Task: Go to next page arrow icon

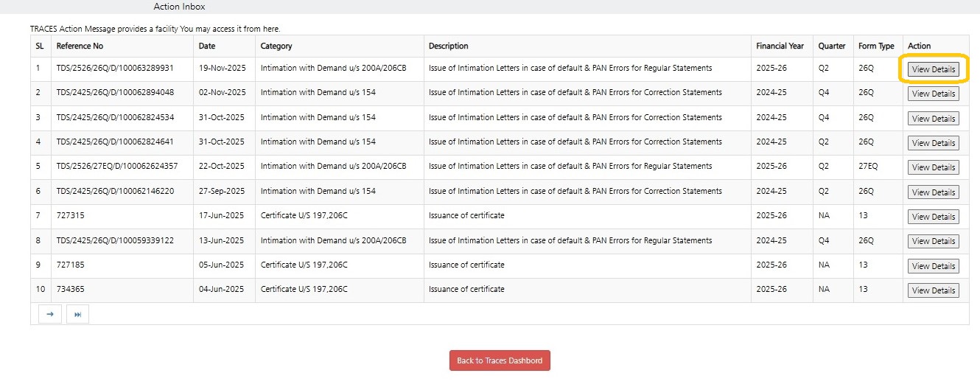Action: coord(50,314)
